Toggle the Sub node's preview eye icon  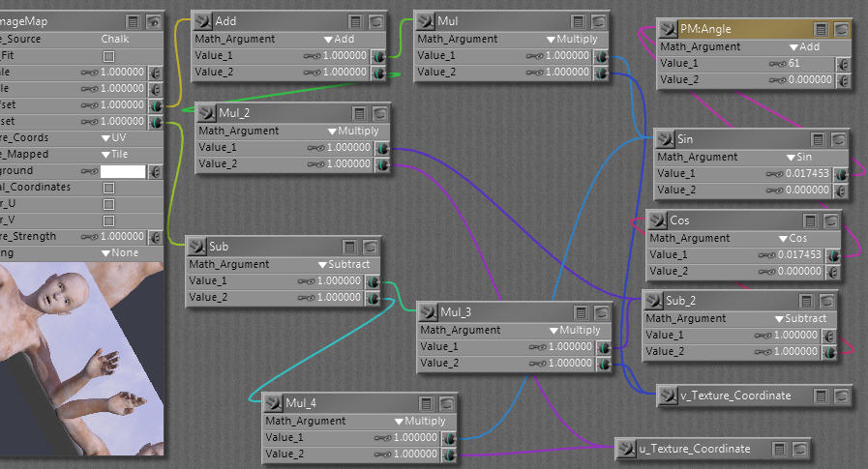pyautogui.click(x=371, y=247)
